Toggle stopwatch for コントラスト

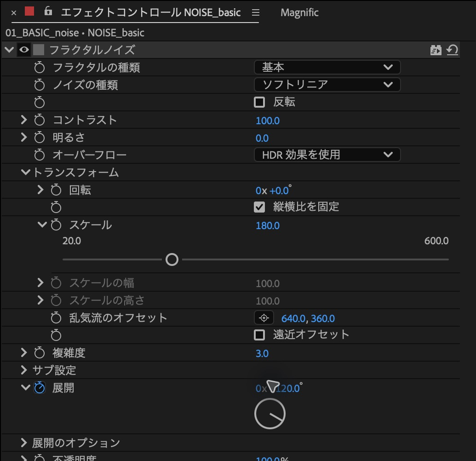coord(40,120)
